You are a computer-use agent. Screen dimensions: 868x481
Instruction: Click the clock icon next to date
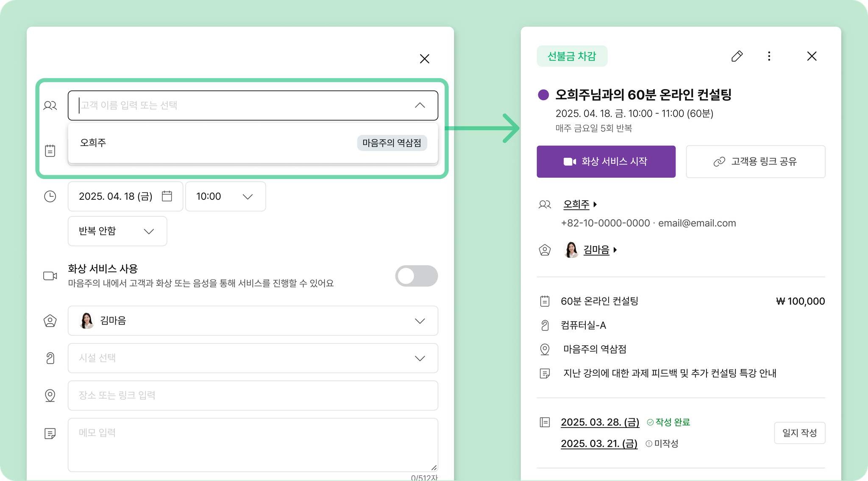(50, 196)
